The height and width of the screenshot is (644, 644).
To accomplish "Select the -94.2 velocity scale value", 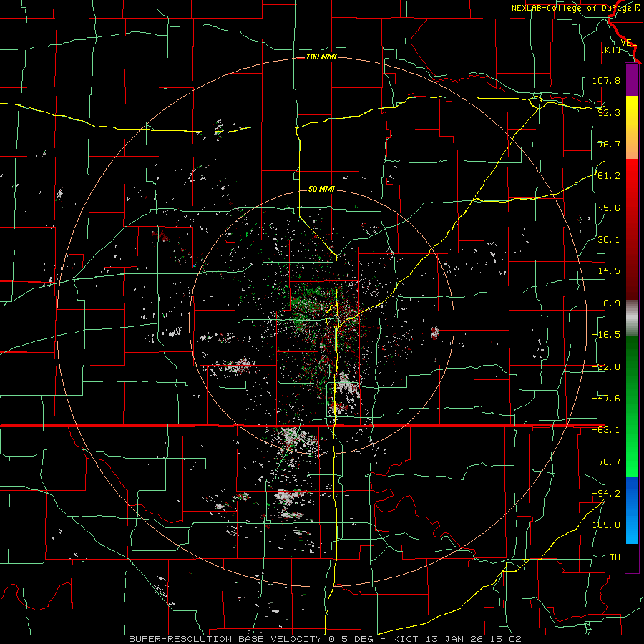I will (606, 493).
